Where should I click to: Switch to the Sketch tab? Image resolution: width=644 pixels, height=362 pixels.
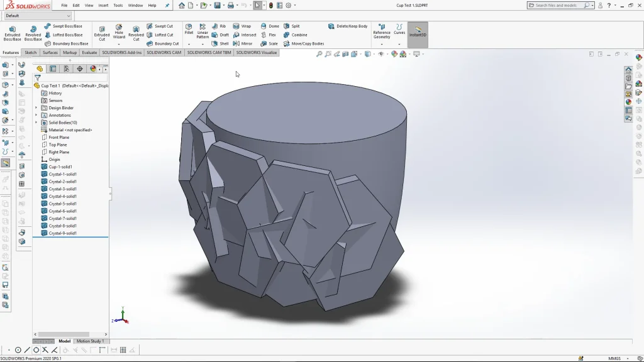[x=31, y=53]
